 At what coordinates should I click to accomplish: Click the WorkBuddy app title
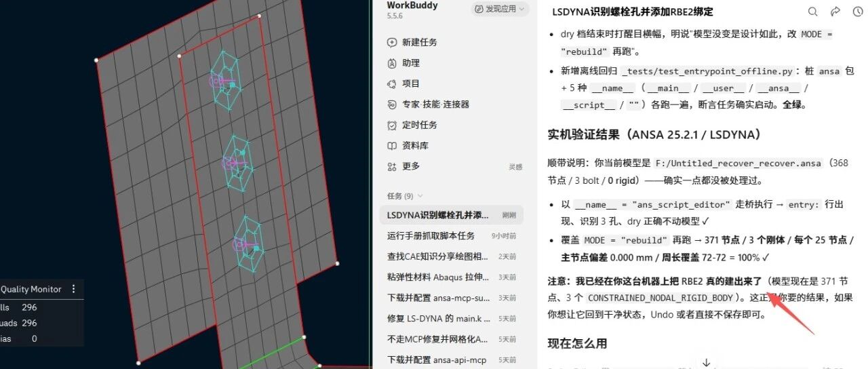412,5
